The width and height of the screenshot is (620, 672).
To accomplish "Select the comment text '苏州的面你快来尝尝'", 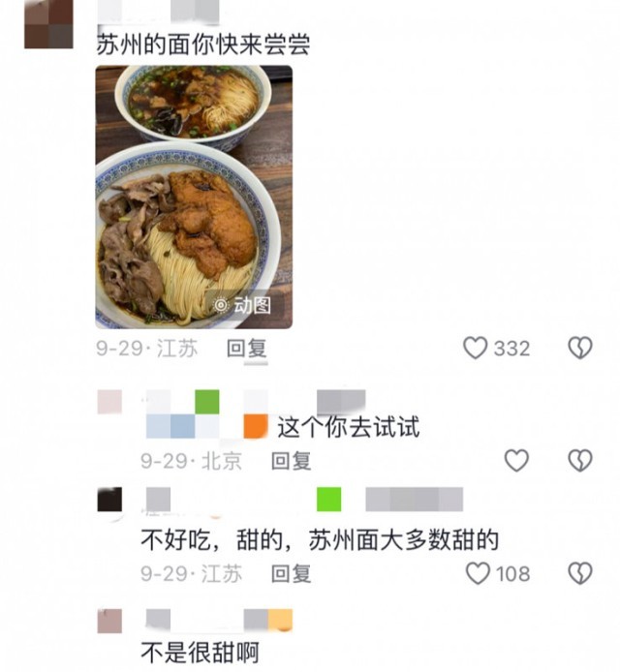I will tap(202, 45).
